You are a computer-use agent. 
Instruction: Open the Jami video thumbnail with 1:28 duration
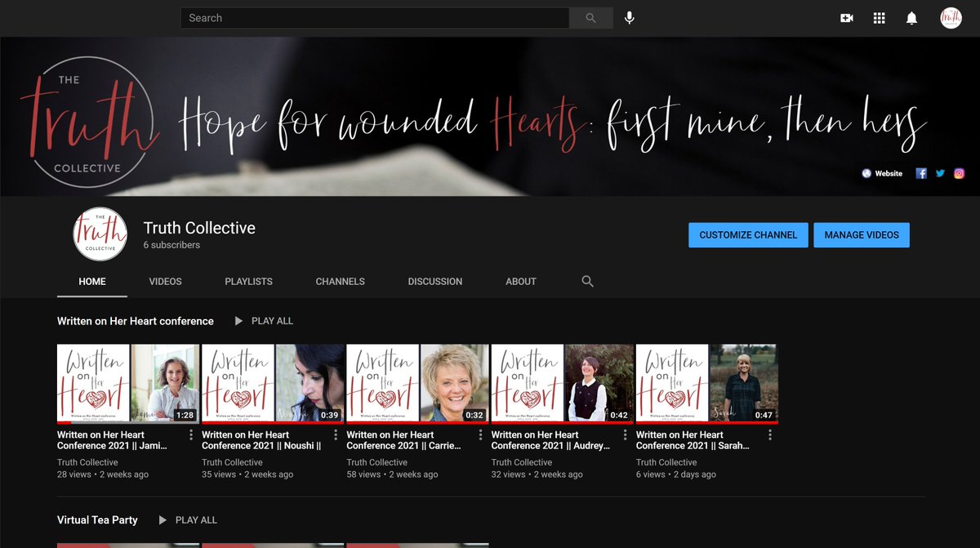coord(128,384)
